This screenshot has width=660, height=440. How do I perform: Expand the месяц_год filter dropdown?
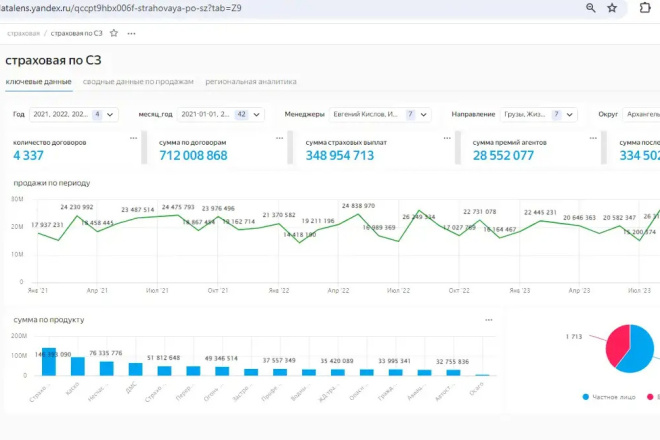[x=221, y=115]
